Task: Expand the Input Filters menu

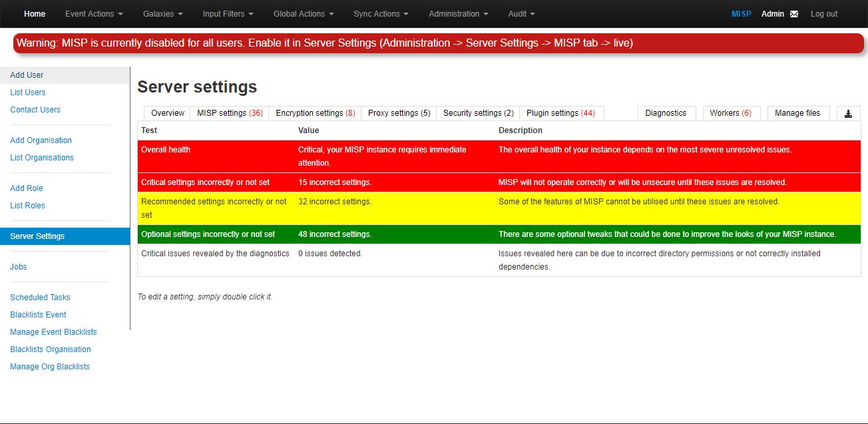Action: pos(227,13)
